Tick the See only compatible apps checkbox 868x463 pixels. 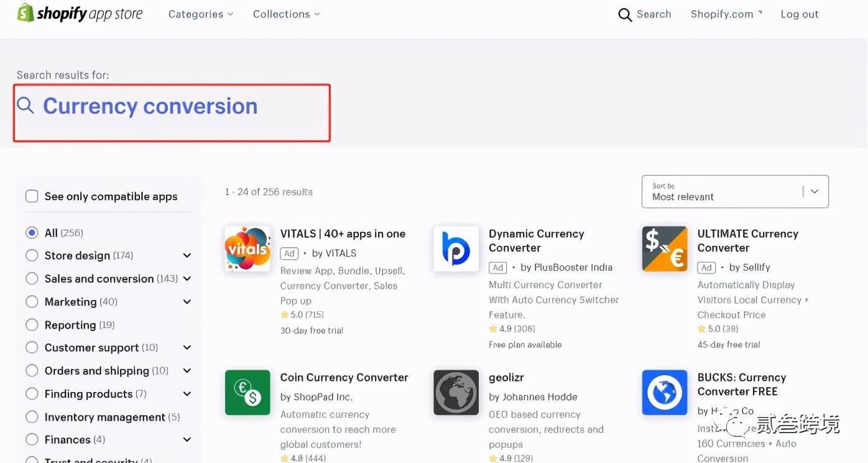(x=32, y=197)
